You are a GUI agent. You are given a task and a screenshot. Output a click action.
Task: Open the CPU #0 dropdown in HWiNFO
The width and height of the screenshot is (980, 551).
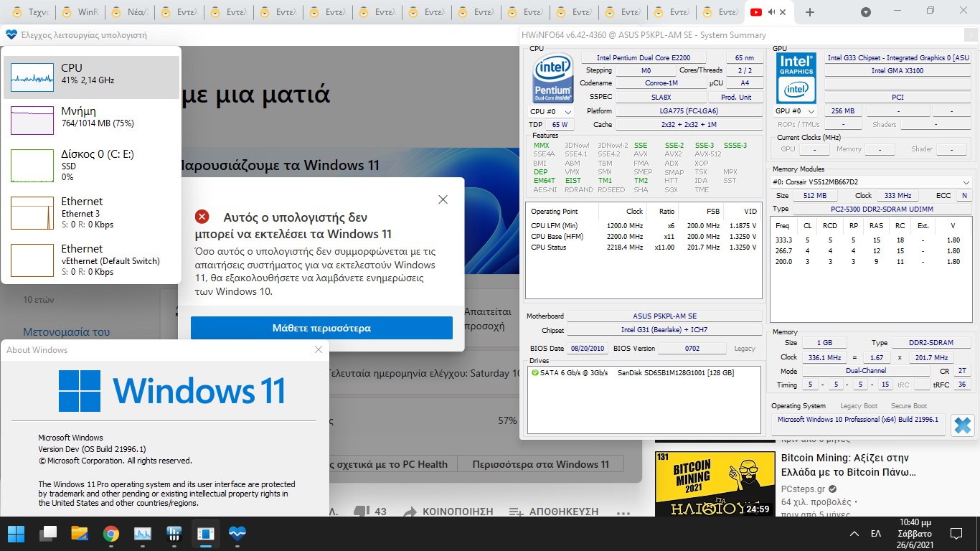point(551,111)
